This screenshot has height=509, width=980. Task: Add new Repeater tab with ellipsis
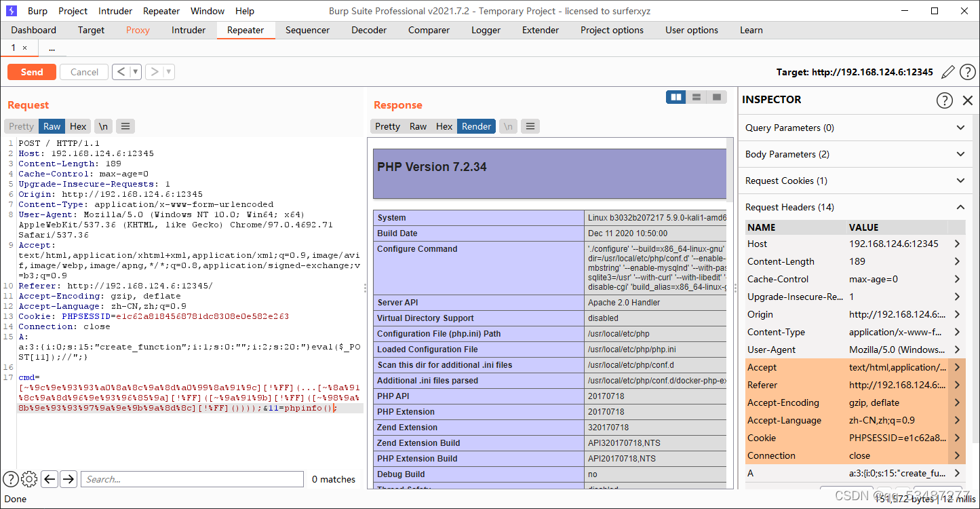click(x=52, y=48)
